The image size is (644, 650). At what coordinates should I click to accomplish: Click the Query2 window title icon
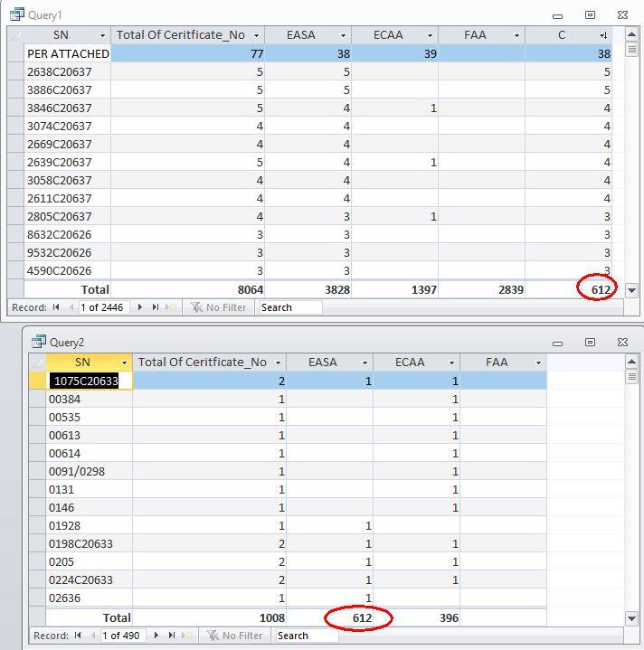tap(39, 342)
